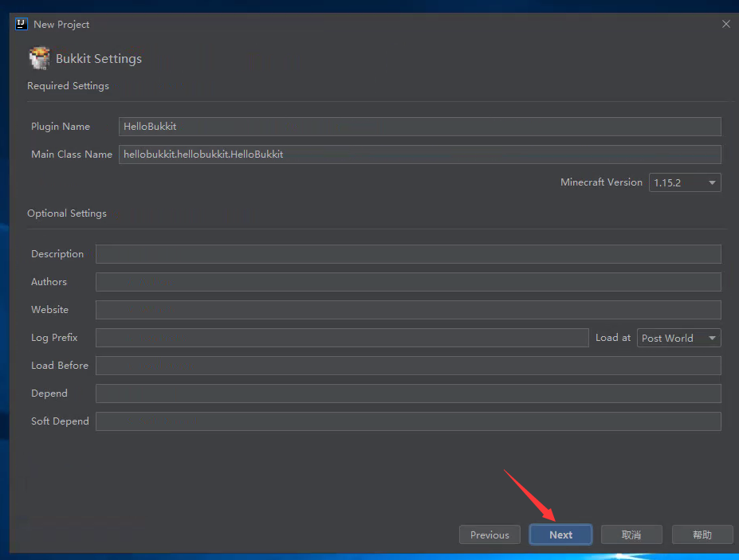Click the Soft Depend input field
Screen dimensions: 739x560
(x=408, y=421)
